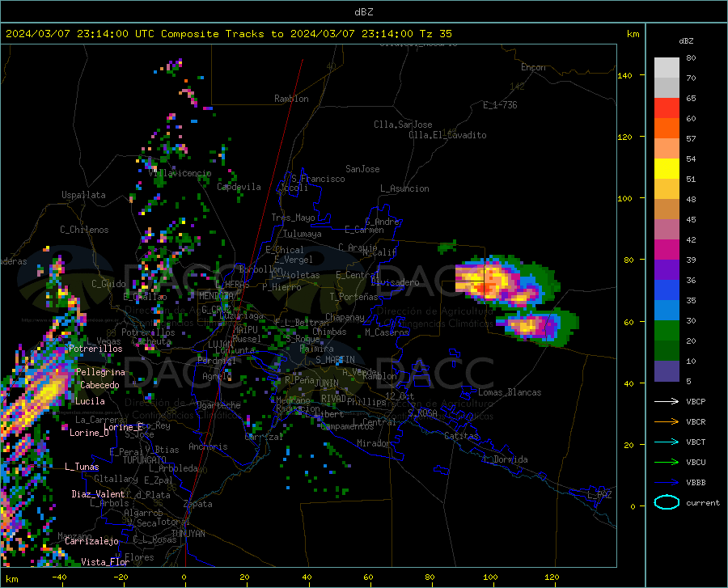Viewport: 728px width, 588px height.
Task: Click the Encon label
Action: 533,67
